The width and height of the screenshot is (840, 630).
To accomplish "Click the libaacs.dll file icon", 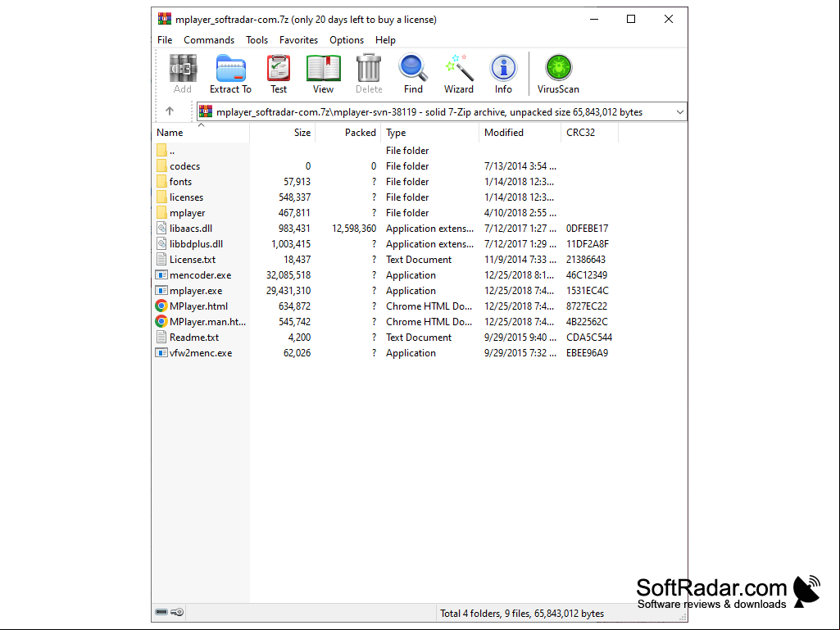I will click(x=161, y=228).
